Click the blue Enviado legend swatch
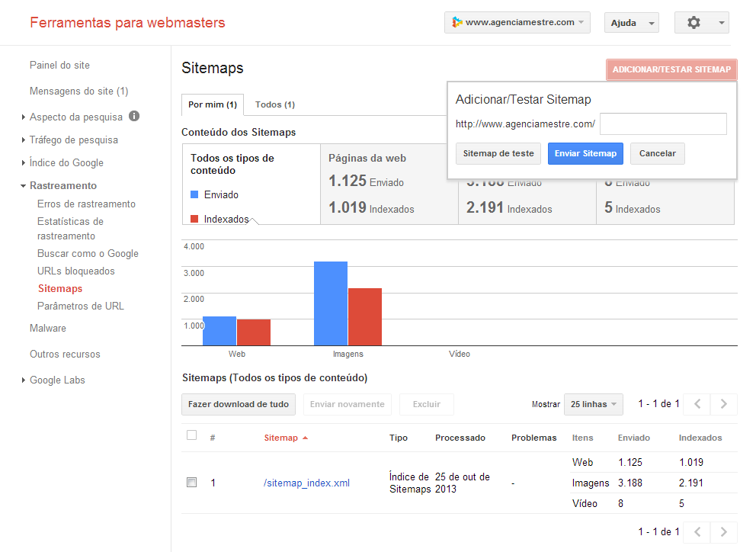This screenshot has width=756, height=552. click(194, 194)
